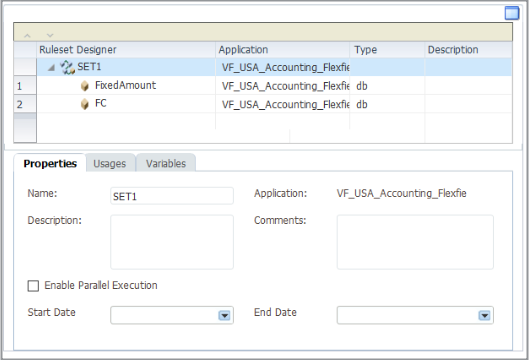
Task: Click the Description text area
Action: pyautogui.click(x=172, y=242)
